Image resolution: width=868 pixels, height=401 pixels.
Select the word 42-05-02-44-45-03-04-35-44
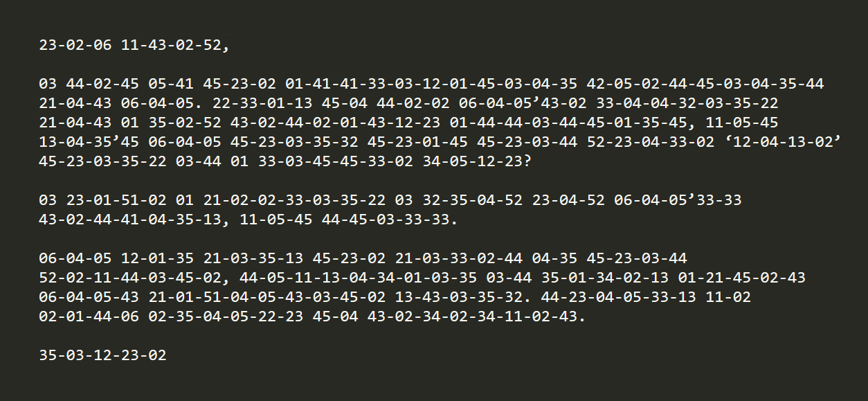coord(705,84)
